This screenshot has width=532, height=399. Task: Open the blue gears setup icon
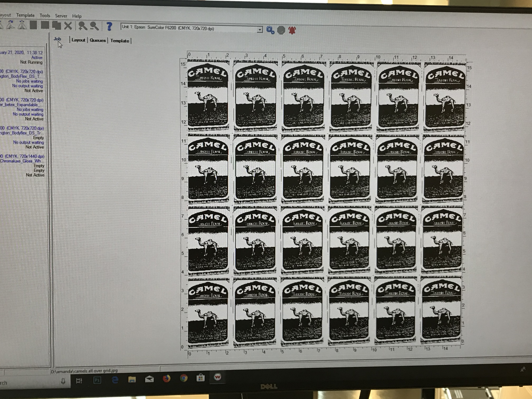270,30
